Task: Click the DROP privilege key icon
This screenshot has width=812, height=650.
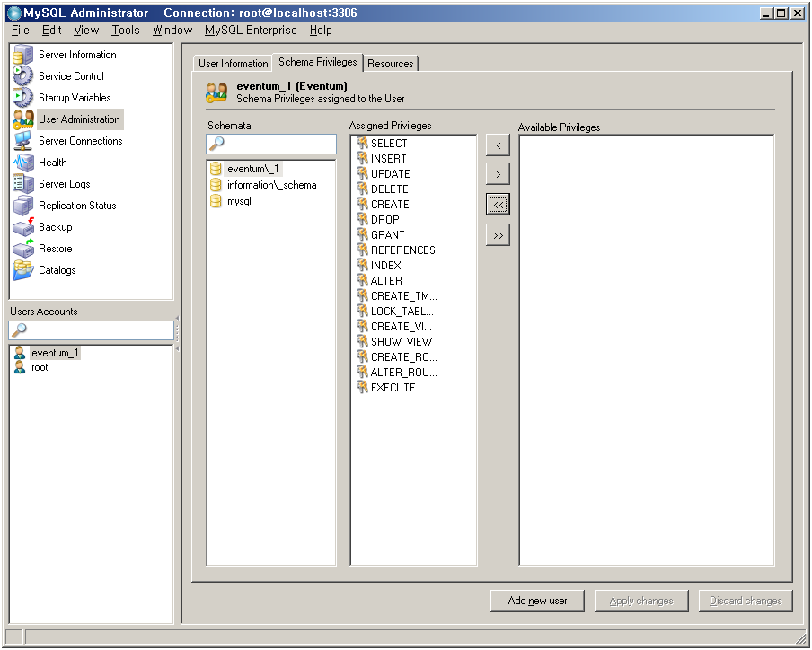Action: click(363, 219)
